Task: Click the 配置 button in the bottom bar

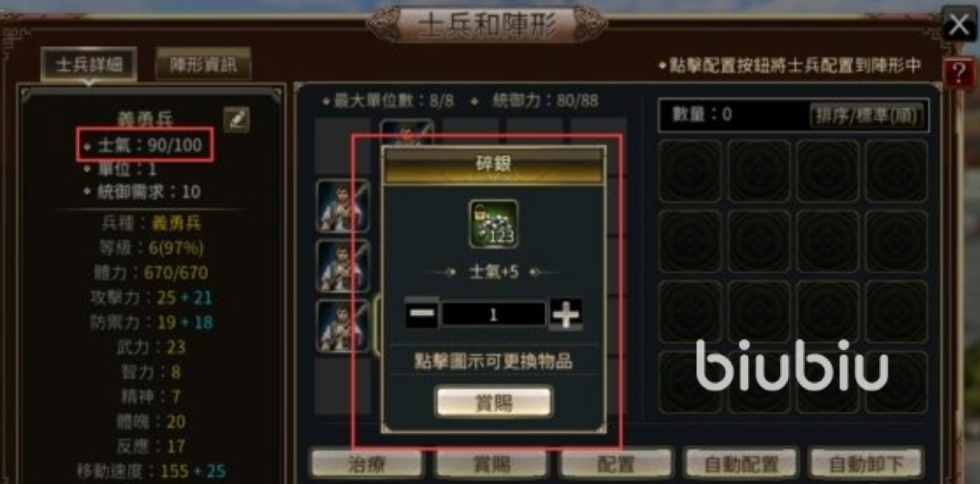Action: [x=616, y=463]
